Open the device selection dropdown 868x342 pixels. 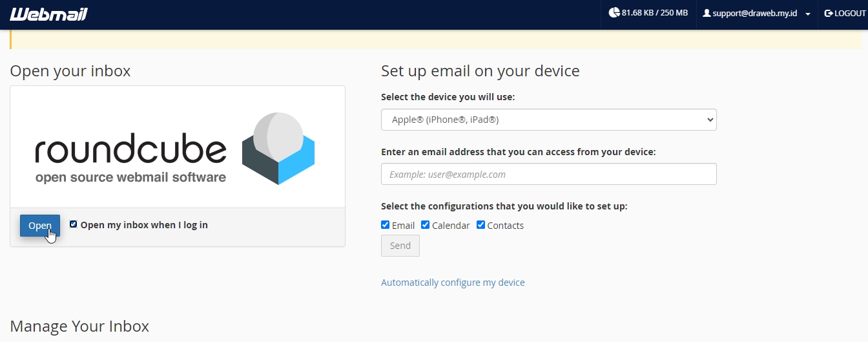pyautogui.click(x=549, y=120)
